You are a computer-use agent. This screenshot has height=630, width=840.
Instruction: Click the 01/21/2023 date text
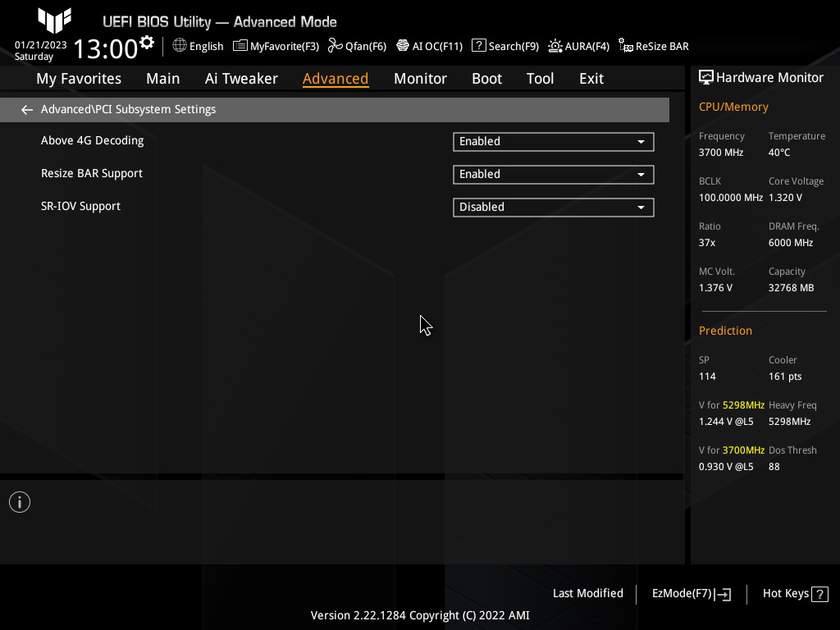click(41, 45)
